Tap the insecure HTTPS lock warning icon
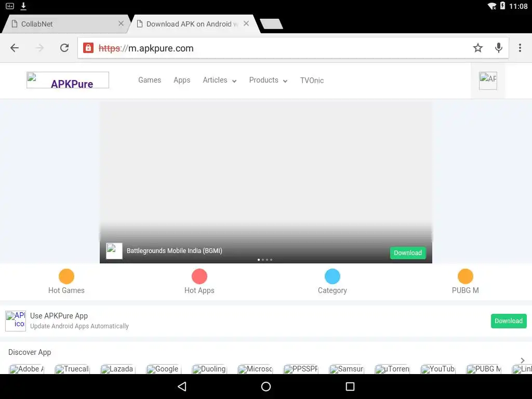Image resolution: width=532 pixels, height=399 pixels. [x=88, y=48]
